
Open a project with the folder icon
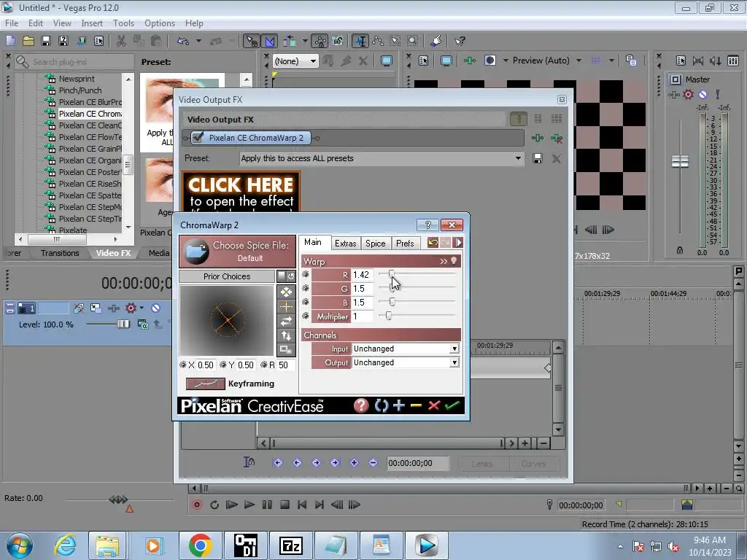tap(28, 41)
